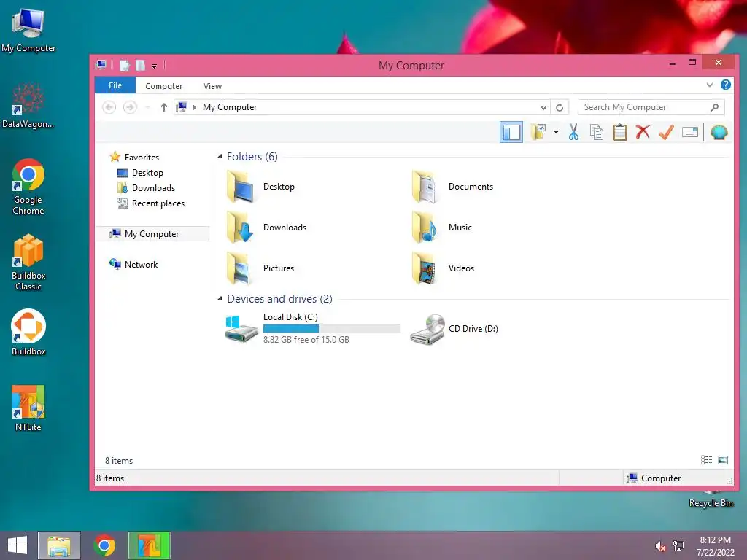Screen dimensions: 747x560
Task: Click the Rename label icon in toolbar
Action: point(690,132)
